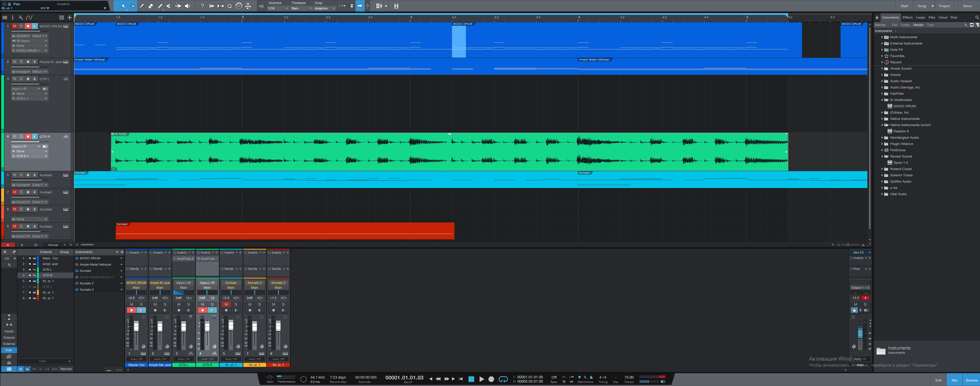Solo the GTR R track
This screenshot has width=980, height=386.
pyautogui.click(x=21, y=137)
